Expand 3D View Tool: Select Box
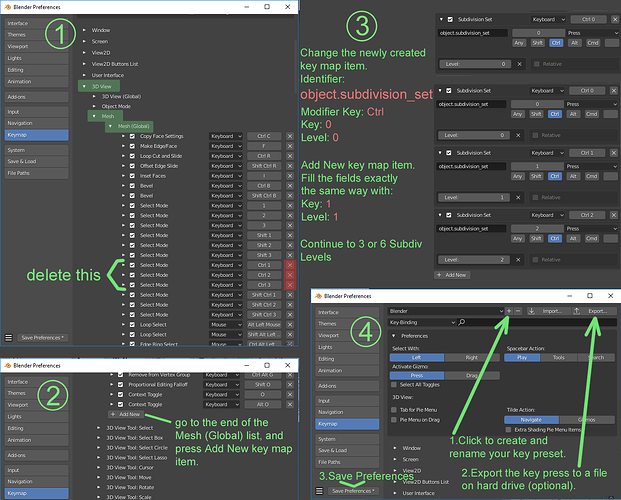The height and width of the screenshot is (500, 621). [99, 438]
